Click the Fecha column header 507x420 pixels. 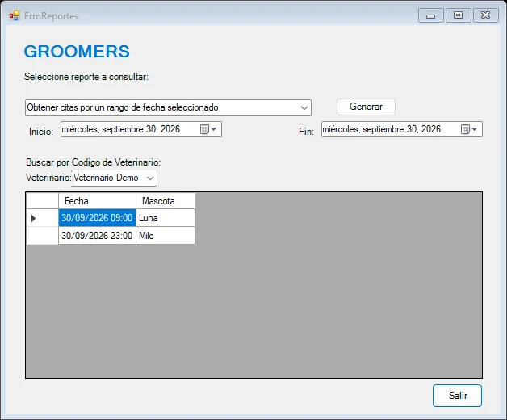click(x=97, y=201)
